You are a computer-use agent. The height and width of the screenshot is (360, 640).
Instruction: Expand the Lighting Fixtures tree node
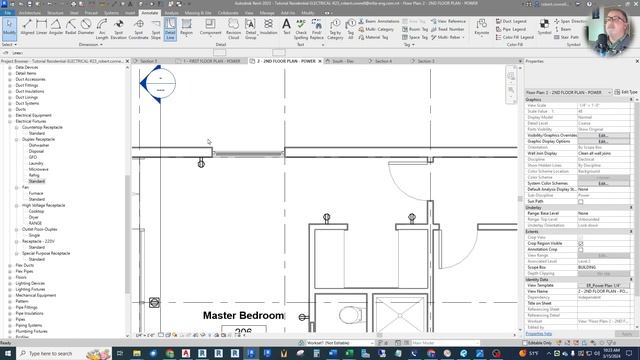(10, 289)
